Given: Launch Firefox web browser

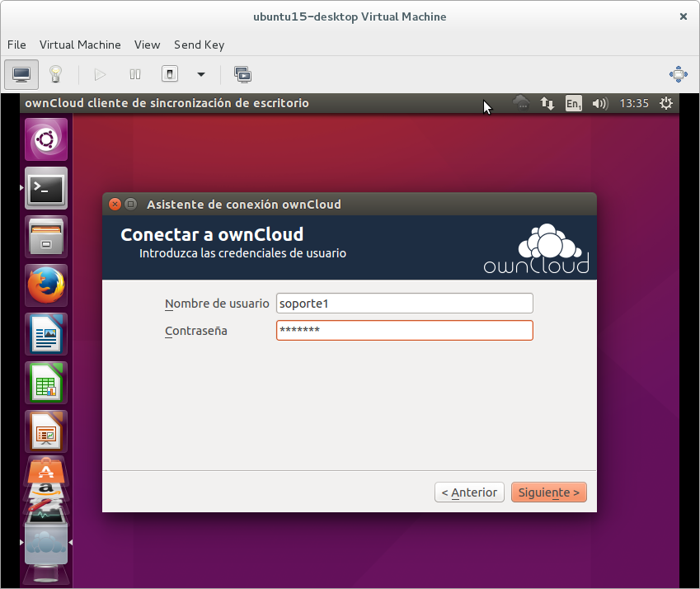Looking at the screenshot, I should 46,285.
